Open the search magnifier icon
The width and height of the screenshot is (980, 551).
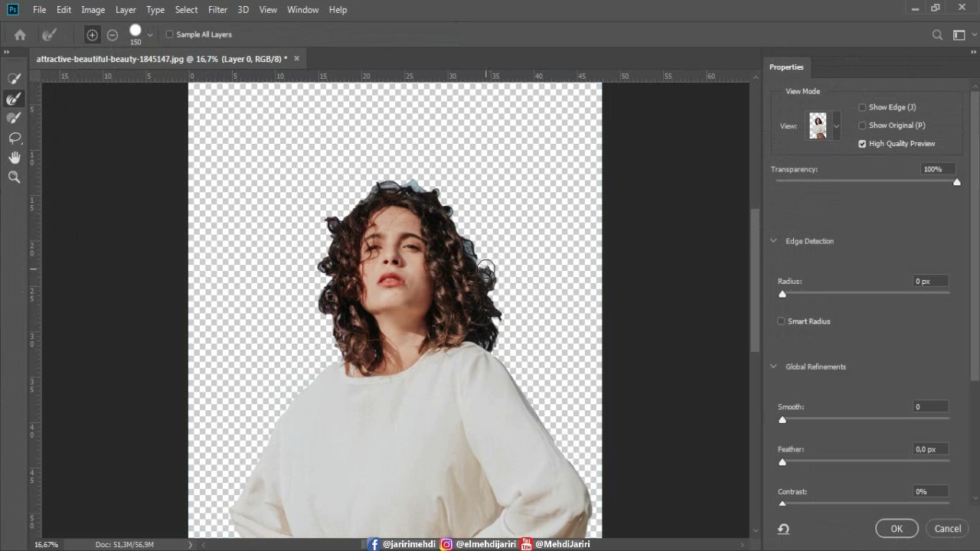coord(937,34)
